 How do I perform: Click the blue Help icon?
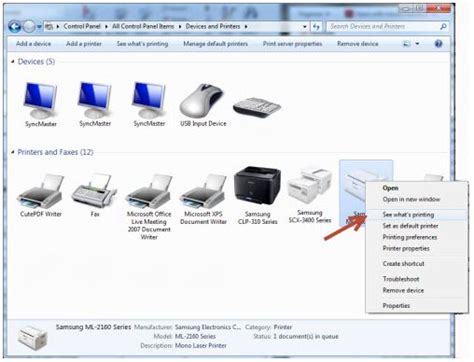pyautogui.click(x=438, y=44)
